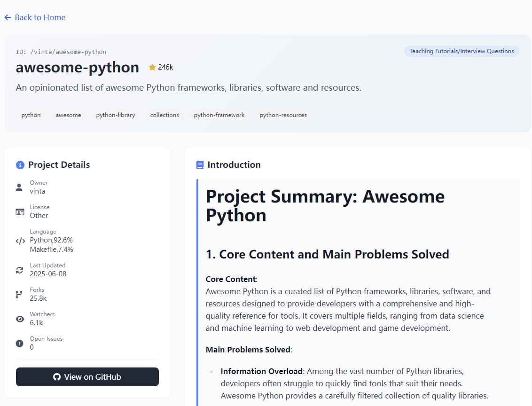Click the Main Problems Solved label
This screenshot has width=532, height=406.
click(x=248, y=350)
